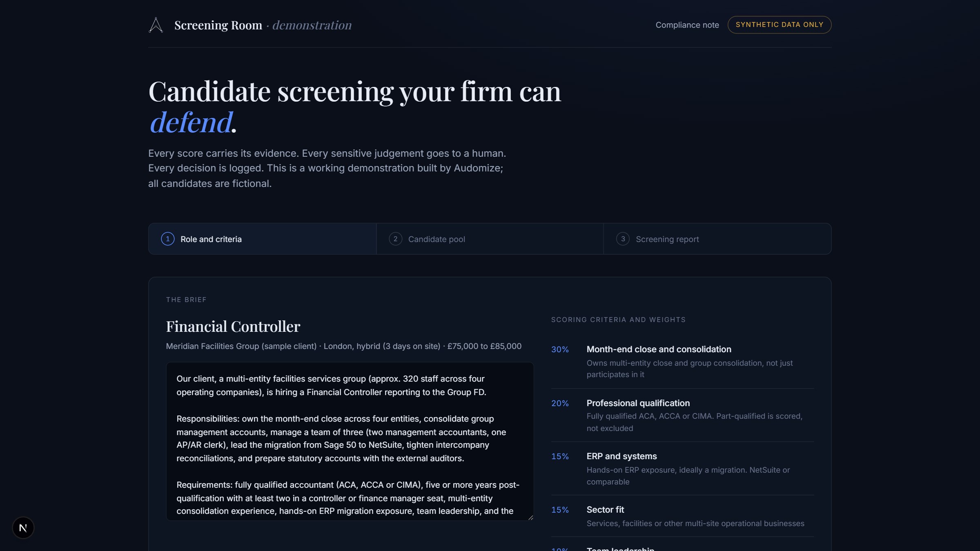Click the Screening Room title
Viewport: 980px width, 551px height.
pos(218,25)
